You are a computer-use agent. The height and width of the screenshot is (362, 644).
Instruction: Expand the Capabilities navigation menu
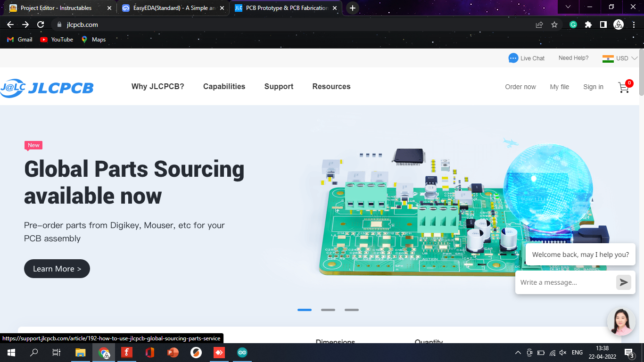click(224, 87)
